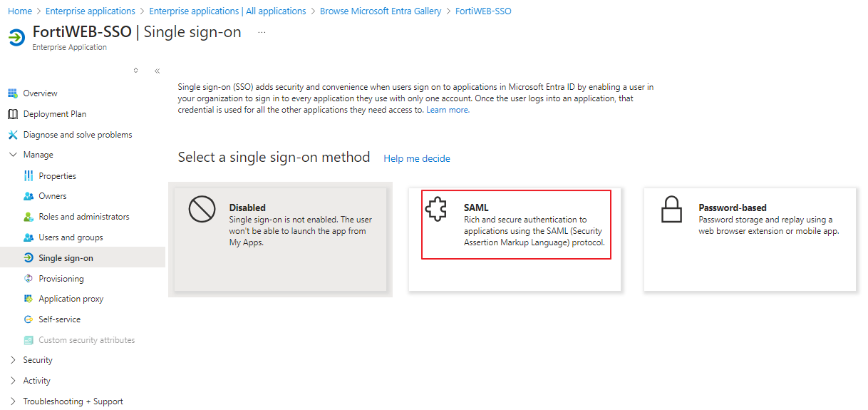Expand Troubleshooting + Support section

(x=13, y=401)
